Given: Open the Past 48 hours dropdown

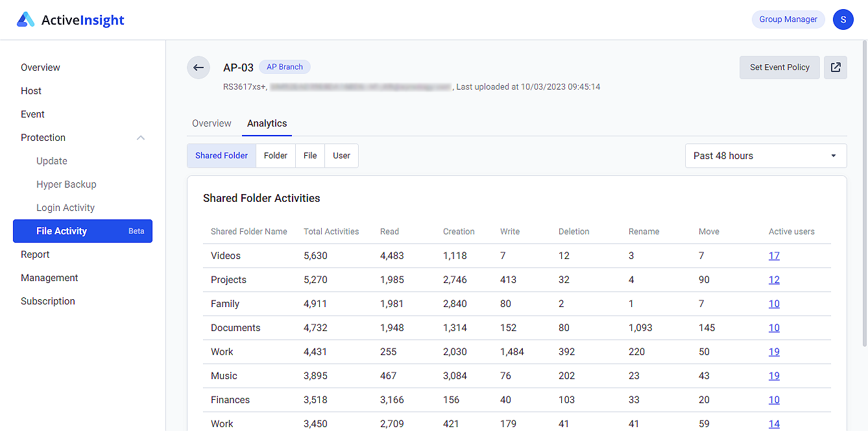Looking at the screenshot, I should click(766, 156).
